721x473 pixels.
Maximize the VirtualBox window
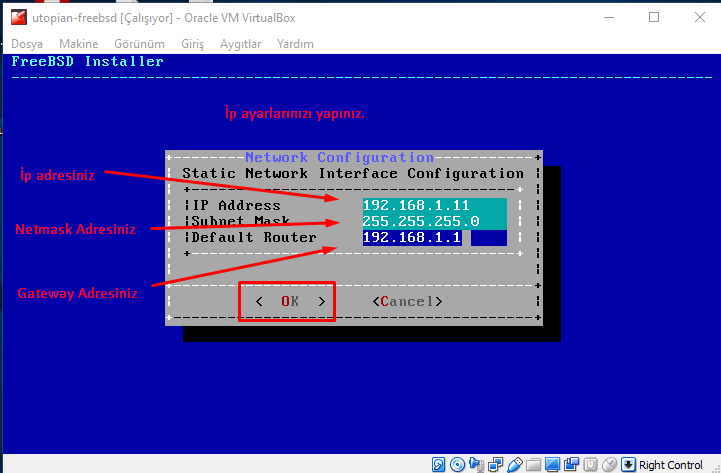[x=654, y=17]
